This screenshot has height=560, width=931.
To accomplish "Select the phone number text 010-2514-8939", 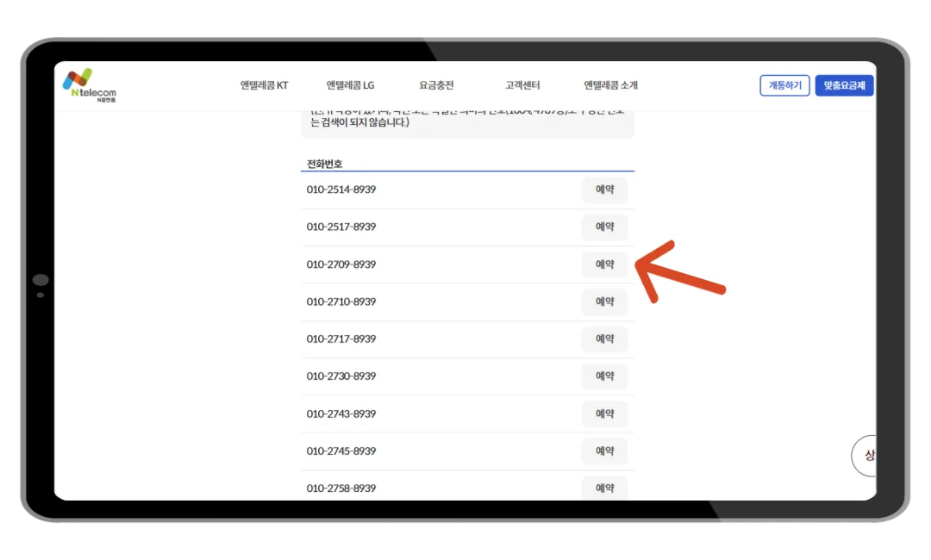I will [341, 190].
